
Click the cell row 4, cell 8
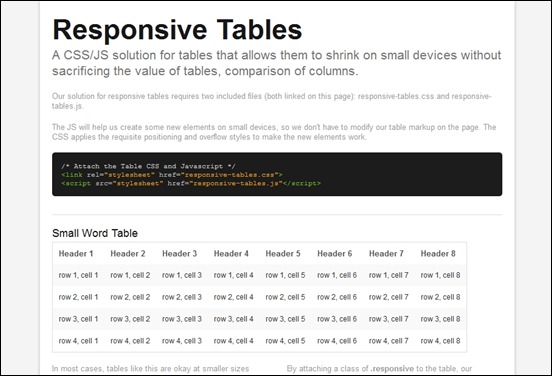440,341
